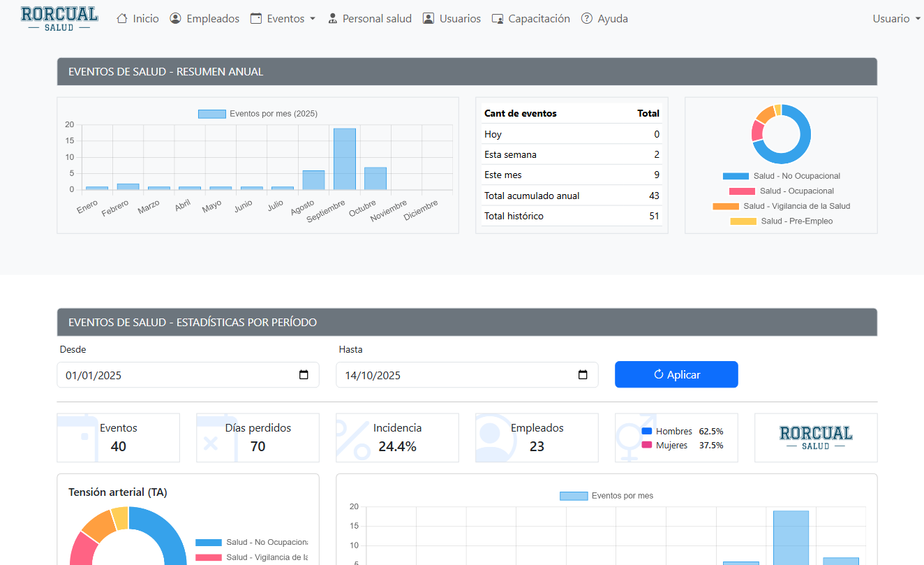924x565 pixels.
Task: Click the question mark Ayuda icon
Action: (587, 19)
